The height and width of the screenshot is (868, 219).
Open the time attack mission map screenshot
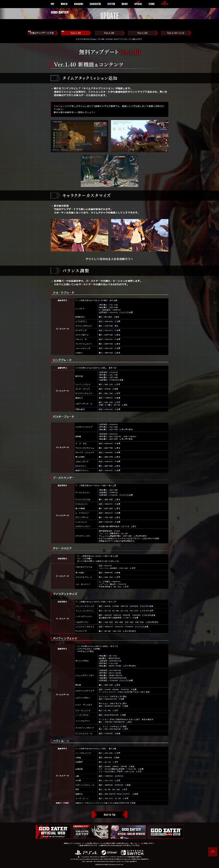pyautogui.click(x=80, y=136)
